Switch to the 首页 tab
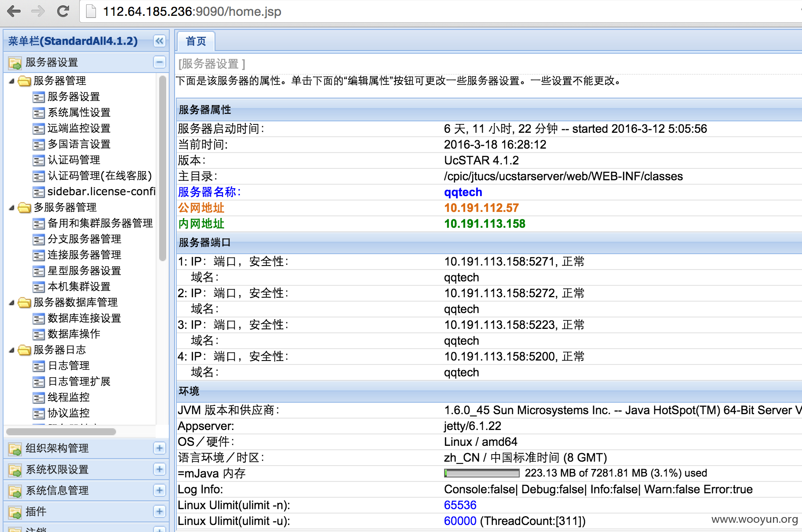 pyautogui.click(x=196, y=41)
